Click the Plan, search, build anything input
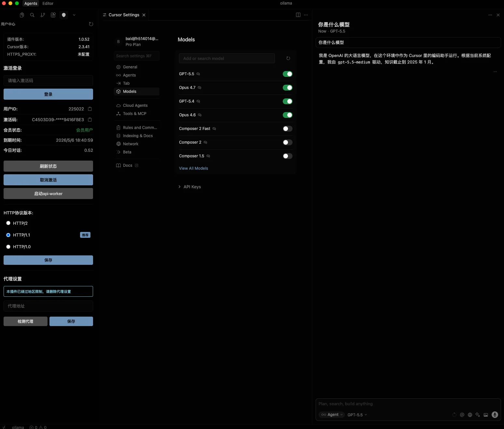The image size is (504, 429). coord(408,404)
